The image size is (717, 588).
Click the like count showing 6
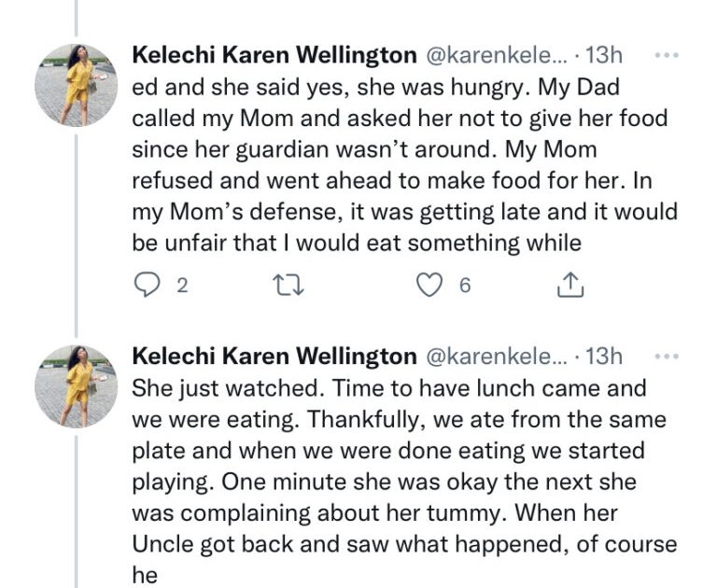point(464,287)
